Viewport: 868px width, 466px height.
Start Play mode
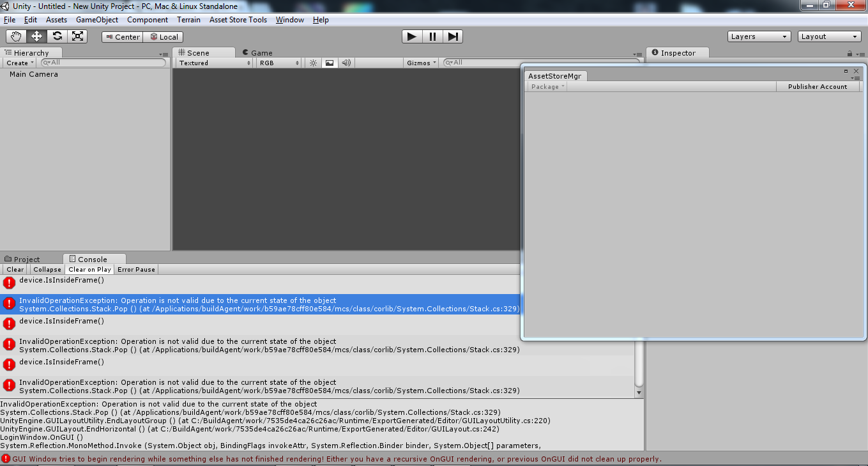click(412, 36)
